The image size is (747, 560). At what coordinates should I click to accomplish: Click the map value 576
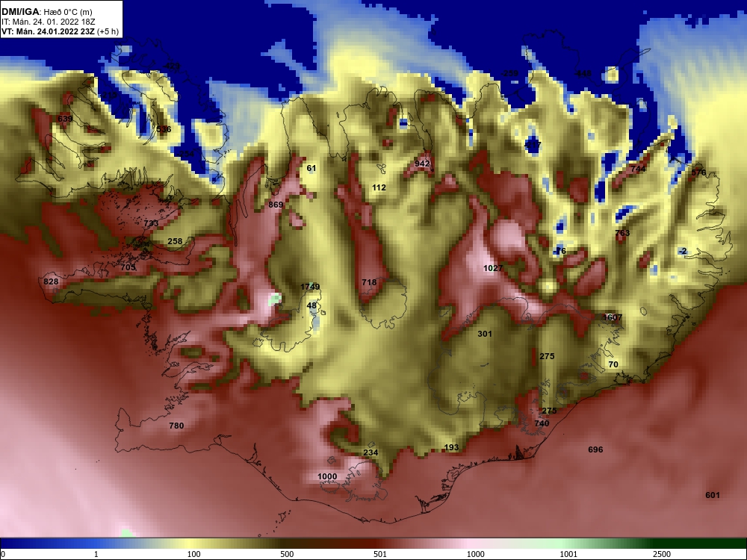699,172
